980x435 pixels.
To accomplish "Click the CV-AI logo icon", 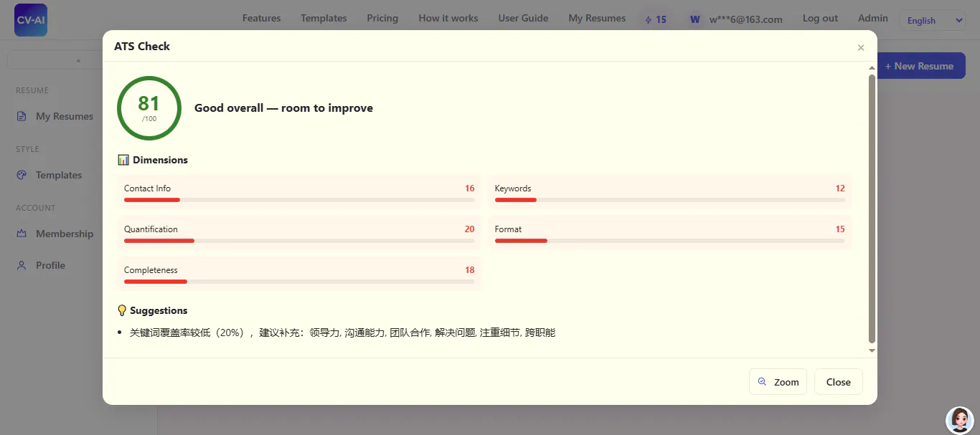I will (31, 19).
